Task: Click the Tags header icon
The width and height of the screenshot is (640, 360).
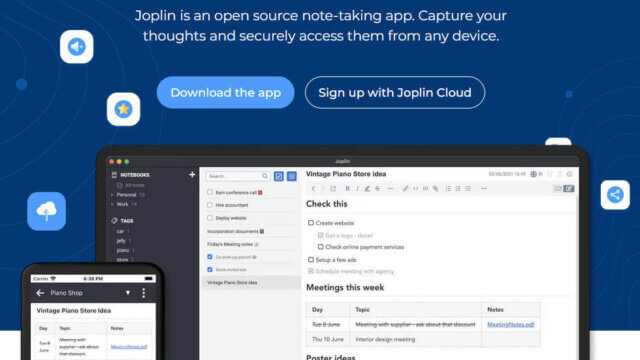Action: (114, 220)
